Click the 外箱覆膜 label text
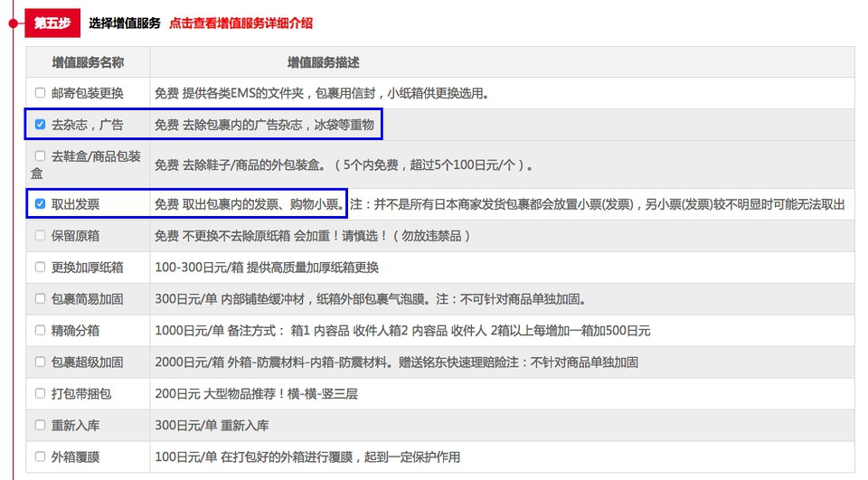The width and height of the screenshot is (868, 480). pos(75,456)
